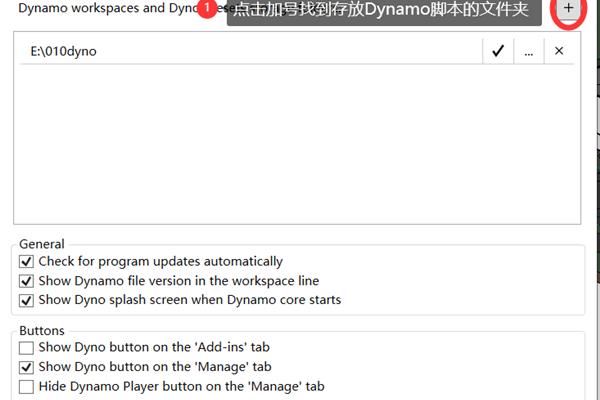
Task: Enable Hide Dynamo Player button checkbox
Action: [x=26, y=387]
